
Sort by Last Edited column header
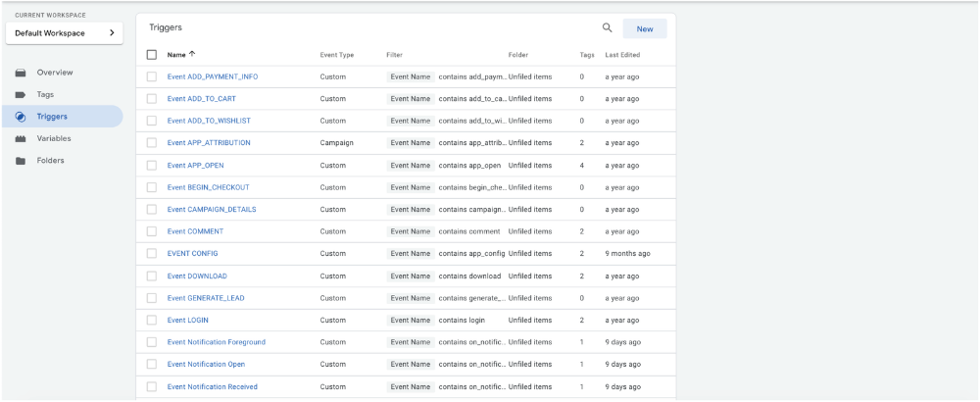[622, 55]
